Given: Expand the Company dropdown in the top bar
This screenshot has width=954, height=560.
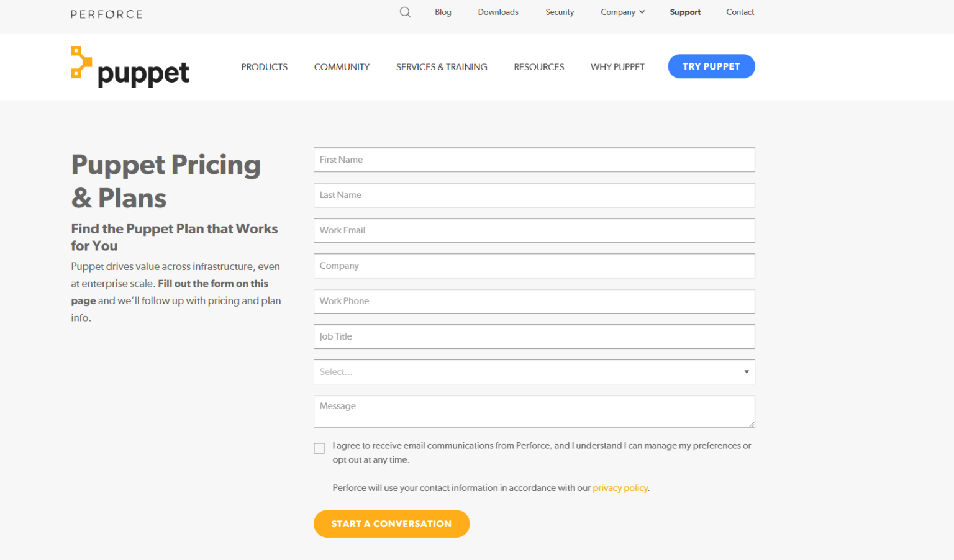Looking at the screenshot, I should (x=622, y=12).
